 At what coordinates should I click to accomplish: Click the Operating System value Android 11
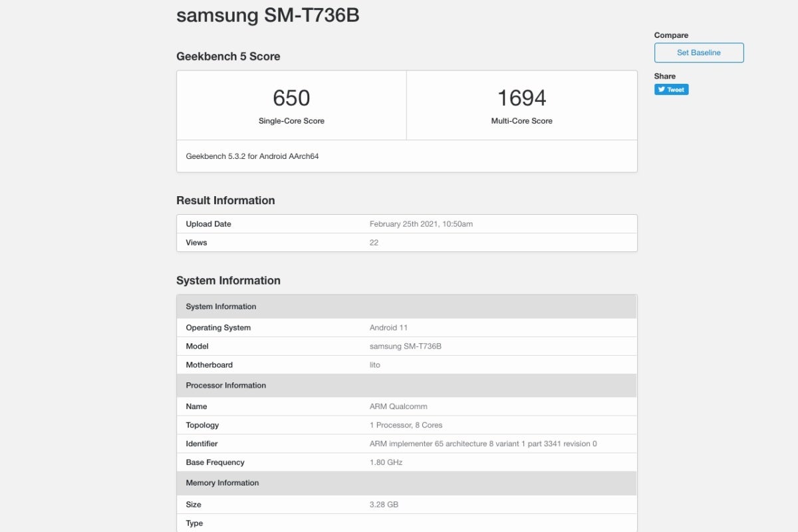(388, 328)
